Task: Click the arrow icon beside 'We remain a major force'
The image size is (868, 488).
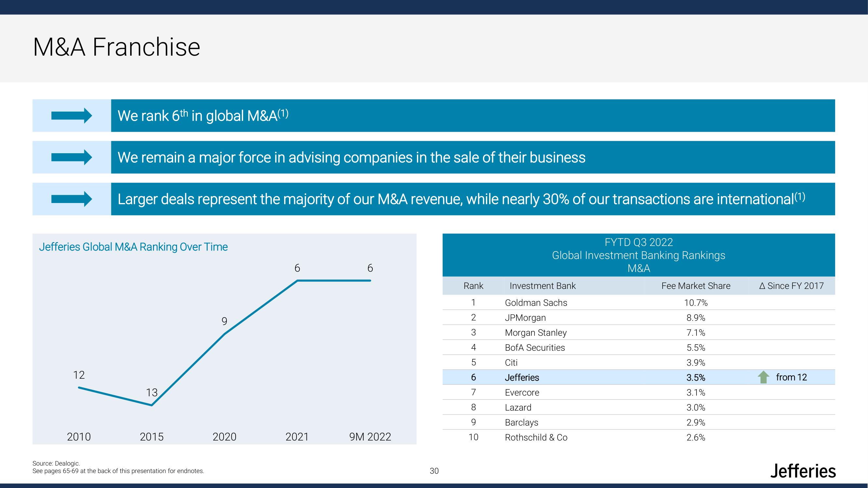Action: coord(71,157)
